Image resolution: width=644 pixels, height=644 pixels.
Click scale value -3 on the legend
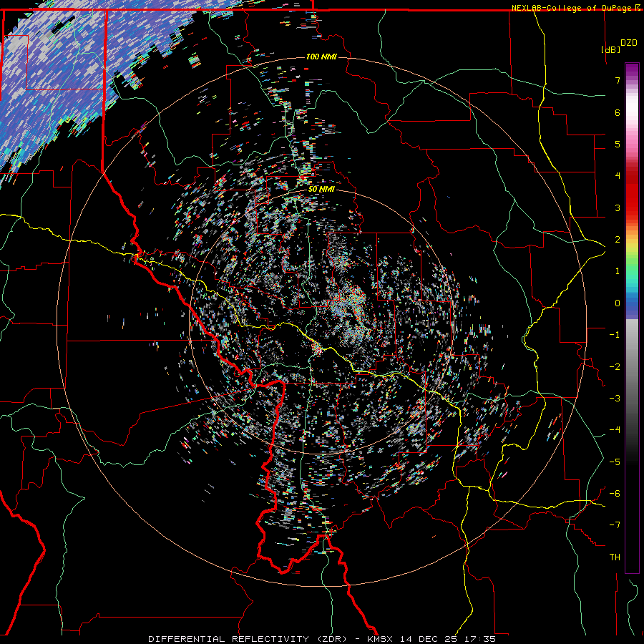[615, 399]
